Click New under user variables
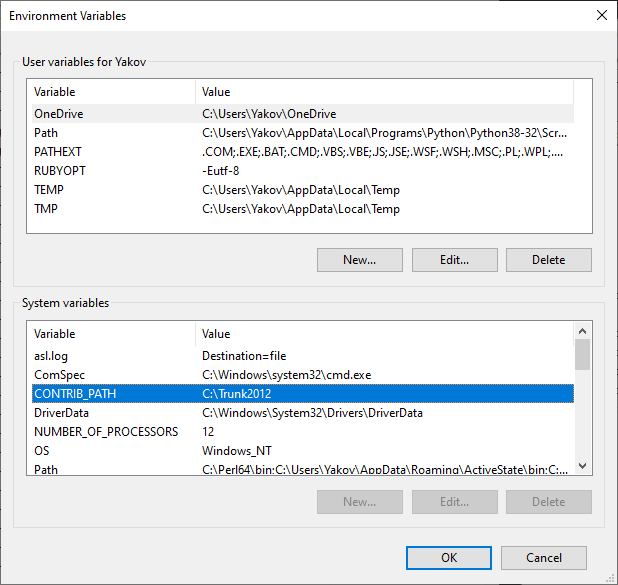Viewport: 618px width, 585px height. (359, 260)
